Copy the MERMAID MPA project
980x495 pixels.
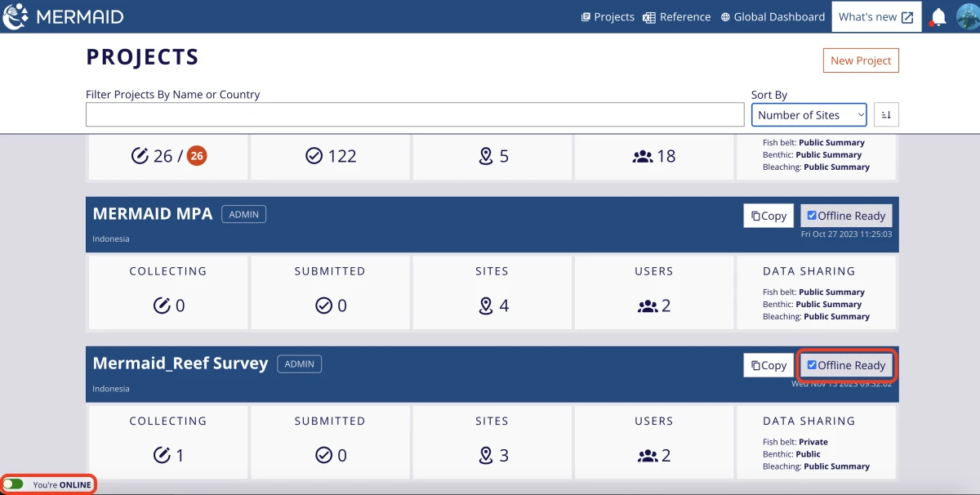(768, 216)
